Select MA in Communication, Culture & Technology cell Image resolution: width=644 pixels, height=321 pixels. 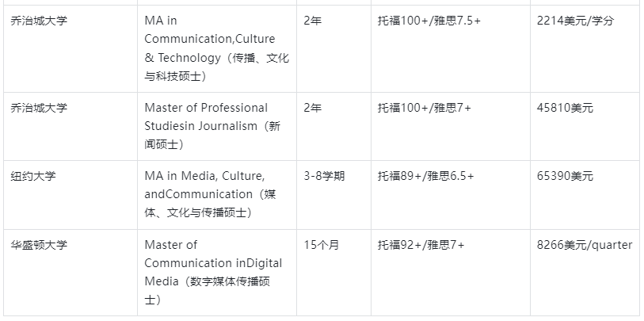point(215,48)
